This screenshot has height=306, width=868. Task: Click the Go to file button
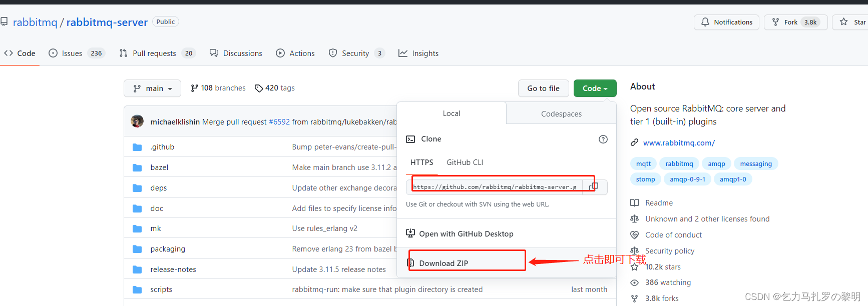point(543,88)
